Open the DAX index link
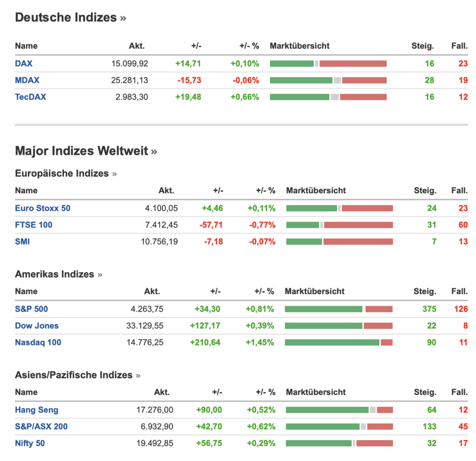Image resolution: width=476 pixels, height=461 pixels. tap(24, 63)
